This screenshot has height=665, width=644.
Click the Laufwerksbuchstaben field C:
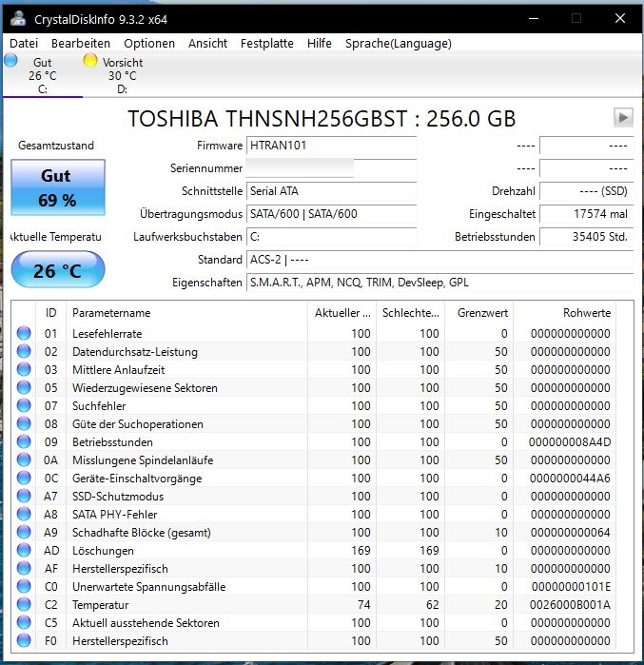coord(332,237)
